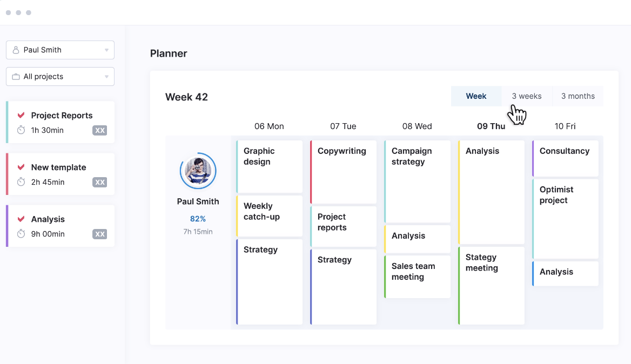This screenshot has height=364, width=631.
Task: Click the stopwatch icon on New template
Action: (21, 182)
